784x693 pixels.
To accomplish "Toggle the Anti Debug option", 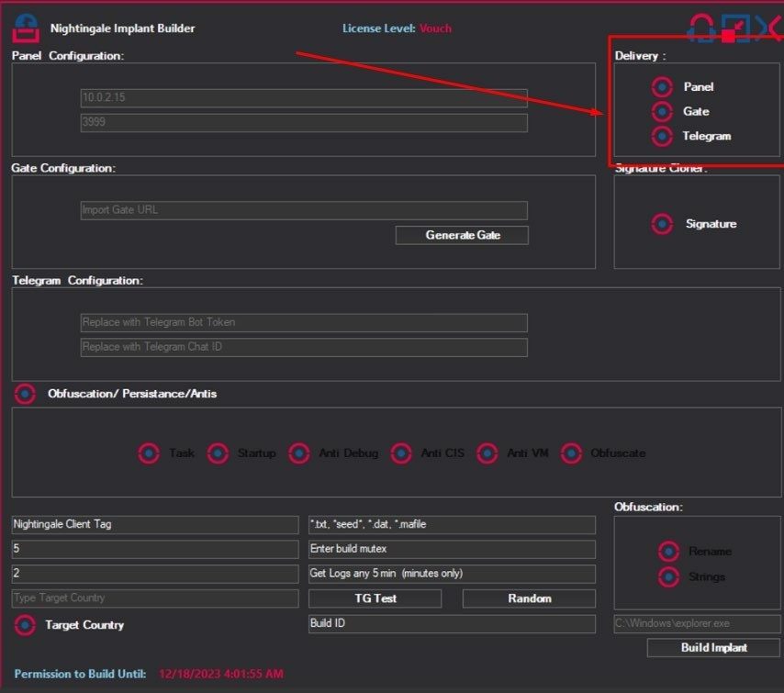I will coord(299,453).
